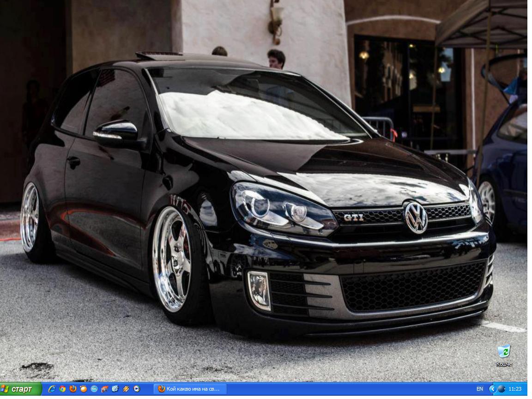Image resolution: width=532 pixels, height=399 pixels.
Task: Click the 11:23 taskbar clock
Action: 515,389
